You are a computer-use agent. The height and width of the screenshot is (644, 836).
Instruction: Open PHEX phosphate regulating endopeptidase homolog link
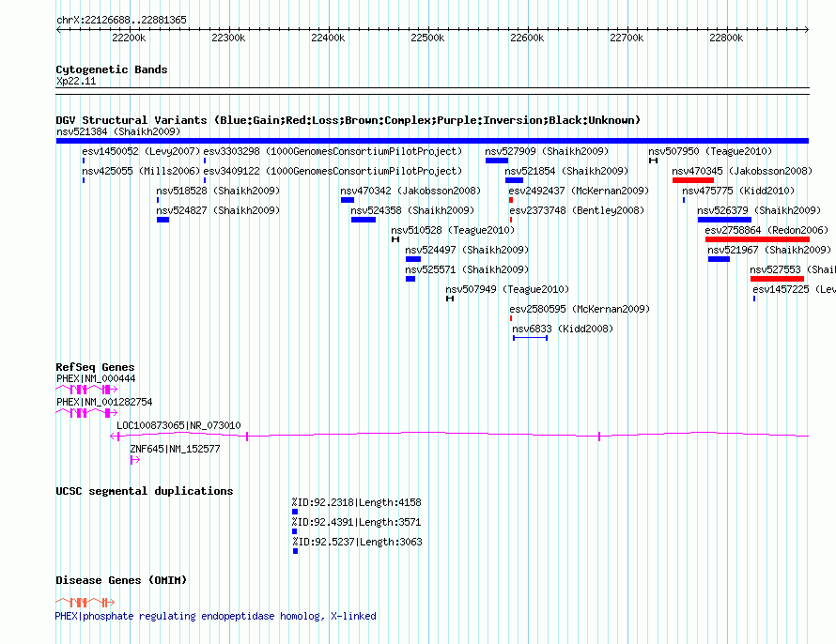click(215, 616)
